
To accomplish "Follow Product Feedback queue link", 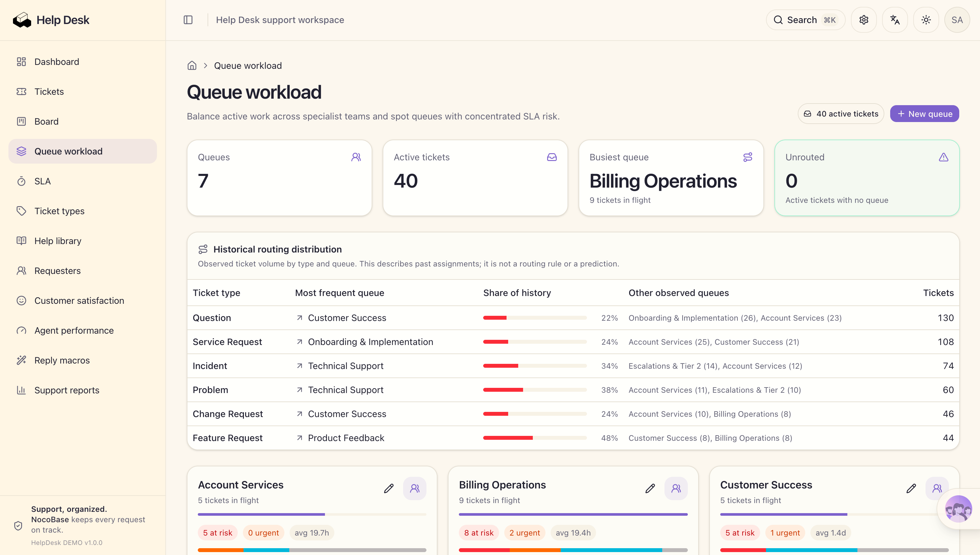I will 340,438.
